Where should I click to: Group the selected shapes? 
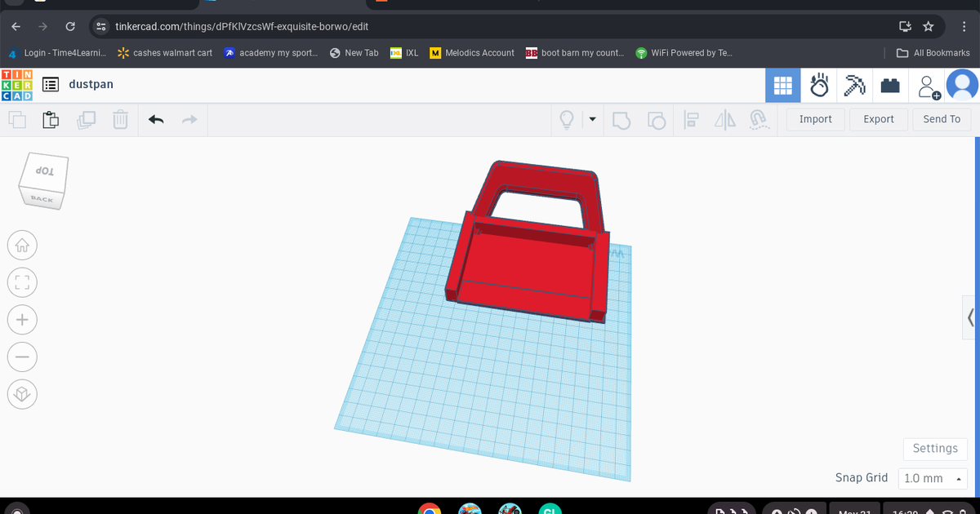(x=621, y=119)
